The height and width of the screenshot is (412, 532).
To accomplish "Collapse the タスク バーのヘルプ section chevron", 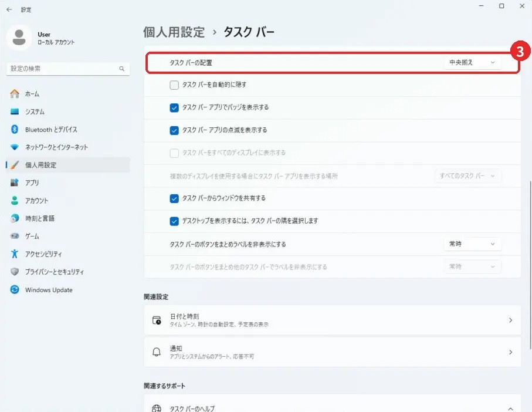I will [511, 408].
